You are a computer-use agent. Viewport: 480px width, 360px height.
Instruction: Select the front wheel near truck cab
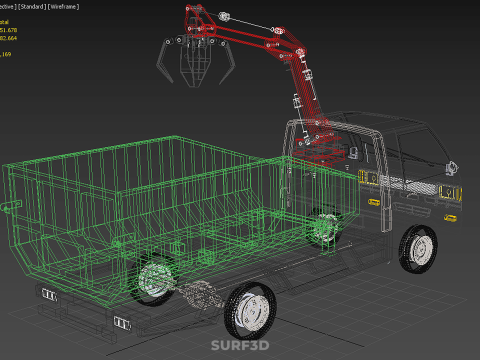pos(418,249)
